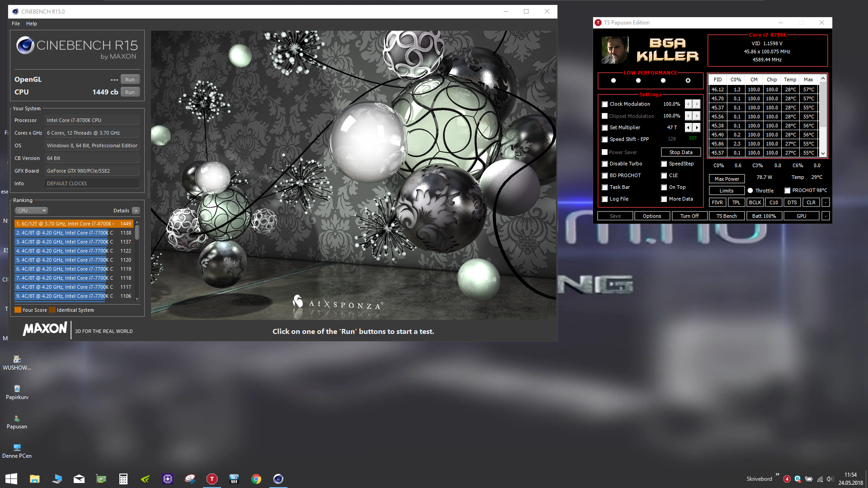Expand ranking Details arrow button
This screenshot has width=868, height=488.
pos(136,211)
